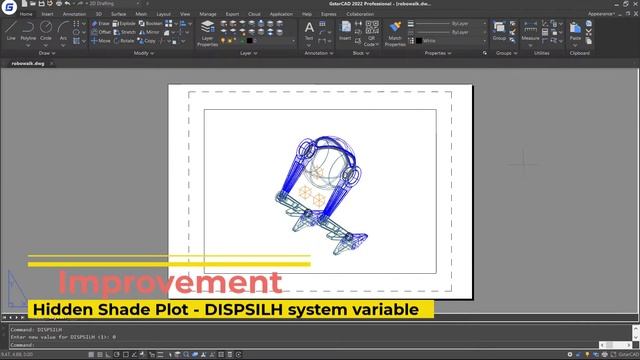Click the Measure tool
Screen dimensions: 640x360
[x=530, y=31]
